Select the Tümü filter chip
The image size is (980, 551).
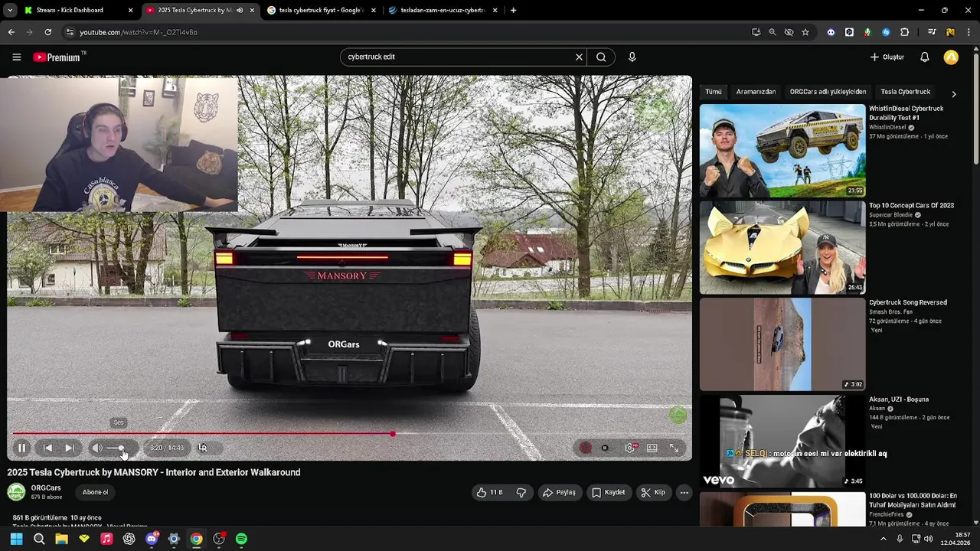(713, 92)
